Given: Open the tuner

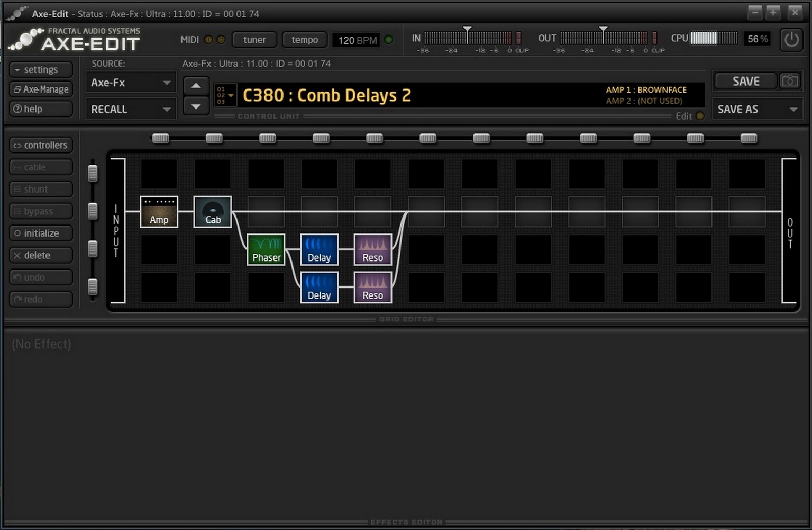Looking at the screenshot, I should click(x=254, y=40).
